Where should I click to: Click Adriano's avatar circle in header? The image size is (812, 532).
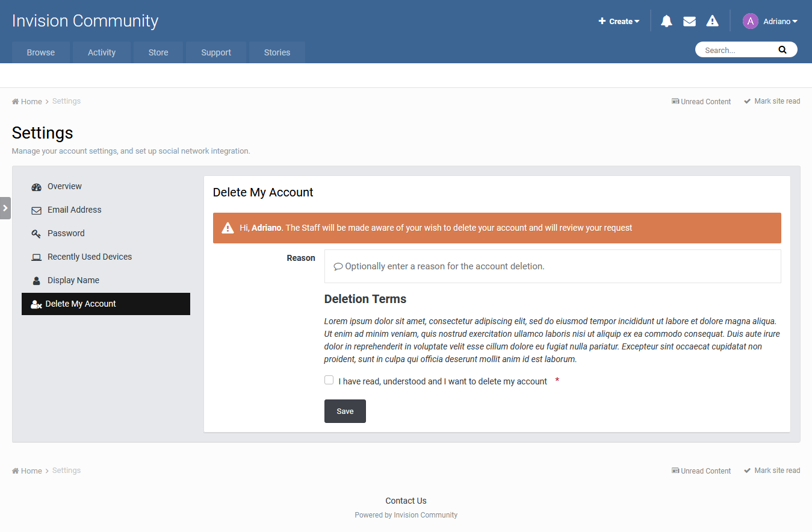pyautogui.click(x=750, y=21)
